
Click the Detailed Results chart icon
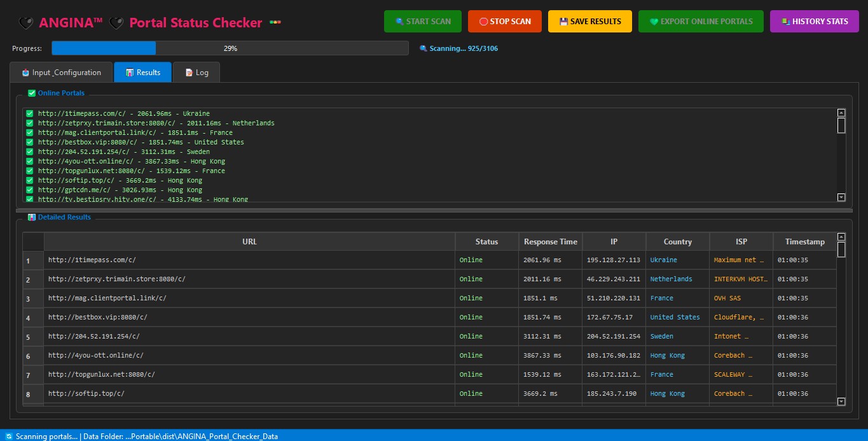(32, 218)
